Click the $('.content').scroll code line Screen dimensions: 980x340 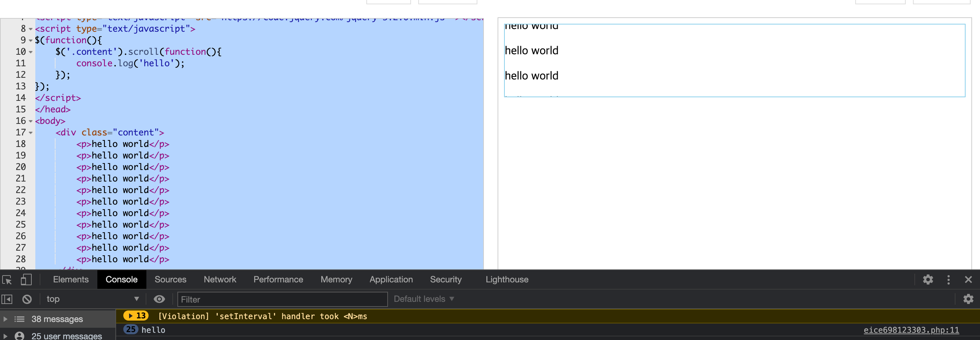pos(138,52)
